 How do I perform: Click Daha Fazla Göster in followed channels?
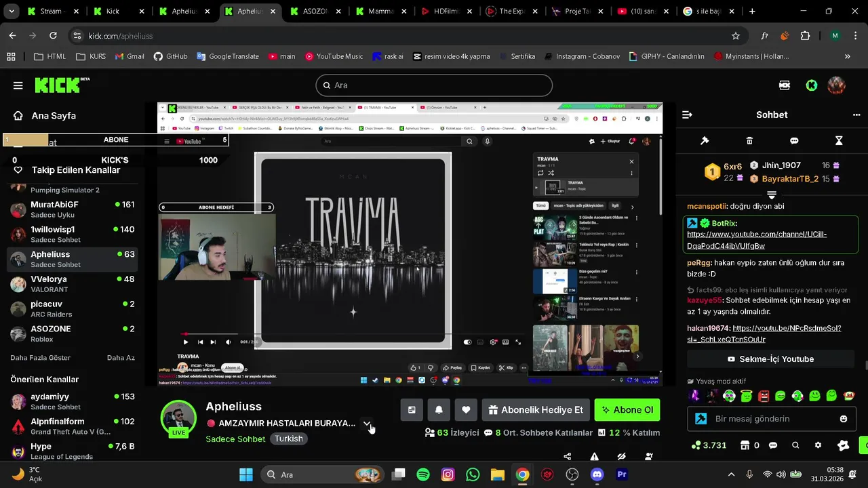coord(41,358)
